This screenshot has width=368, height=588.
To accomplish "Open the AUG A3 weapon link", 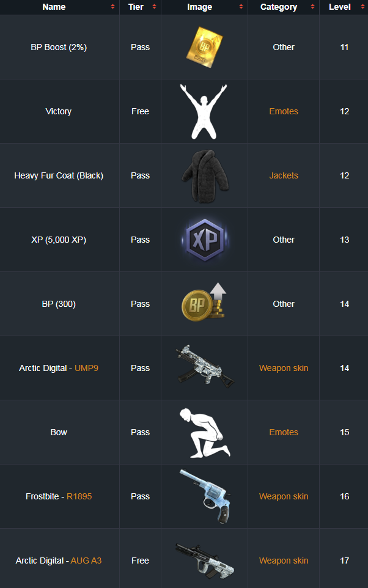I will [86, 560].
